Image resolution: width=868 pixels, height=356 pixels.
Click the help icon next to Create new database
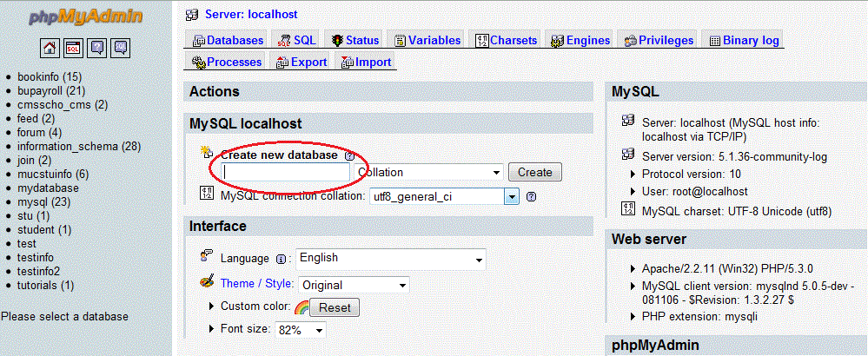349,156
